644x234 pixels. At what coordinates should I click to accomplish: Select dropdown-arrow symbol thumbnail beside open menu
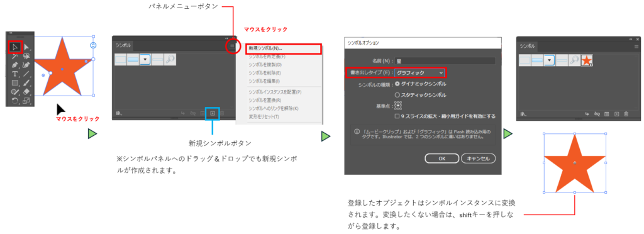click(145, 60)
